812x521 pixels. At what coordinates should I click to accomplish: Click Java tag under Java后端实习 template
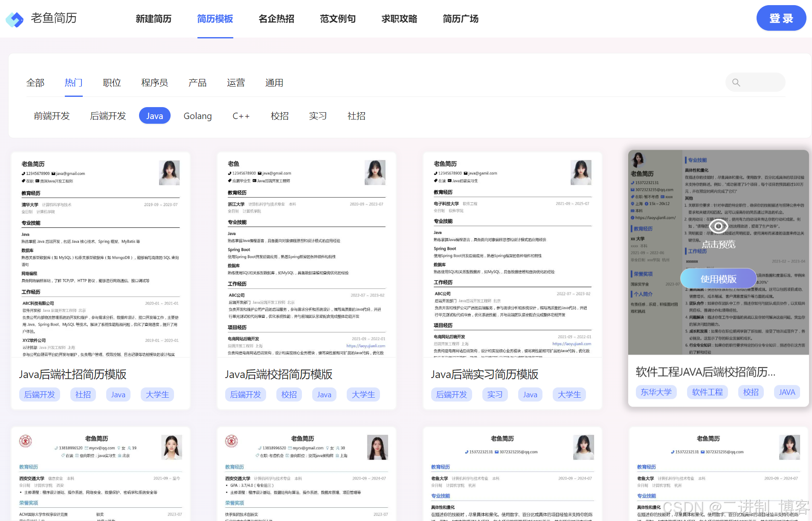click(x=530, y=395)
